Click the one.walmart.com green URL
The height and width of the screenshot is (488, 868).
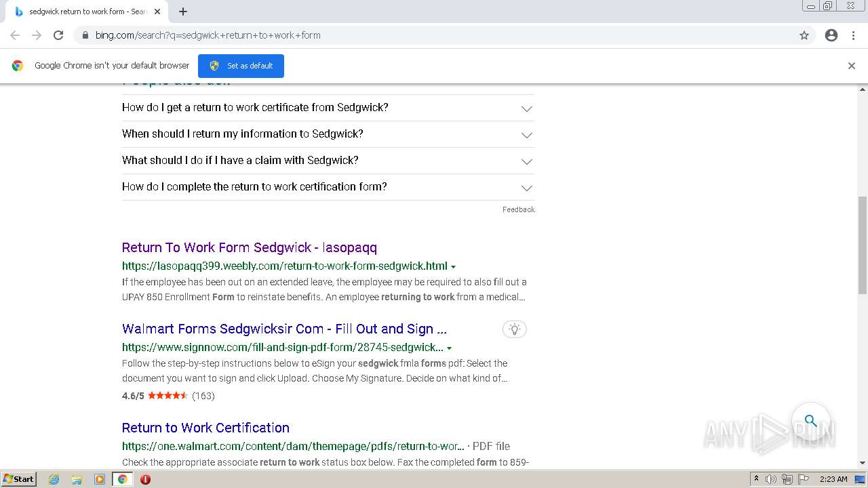point(293,446)
